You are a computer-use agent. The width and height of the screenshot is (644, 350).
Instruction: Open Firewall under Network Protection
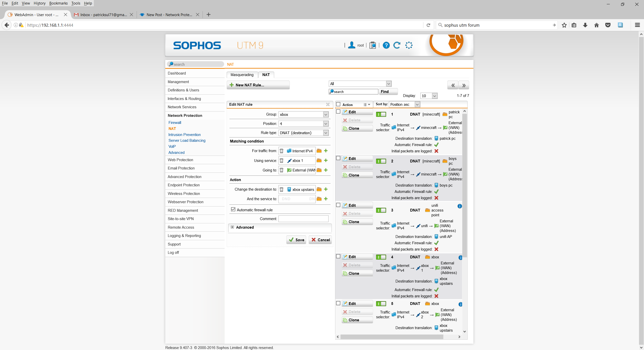[x=175, y=123]
